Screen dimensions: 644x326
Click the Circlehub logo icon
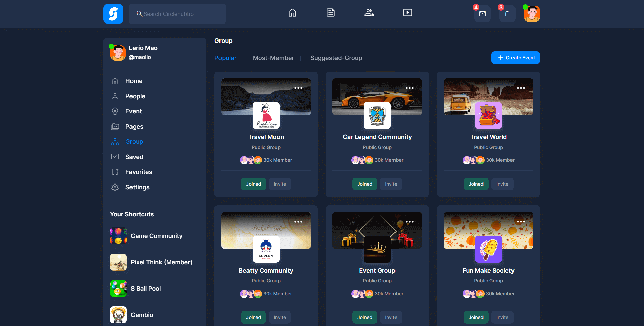pos(113,14)
